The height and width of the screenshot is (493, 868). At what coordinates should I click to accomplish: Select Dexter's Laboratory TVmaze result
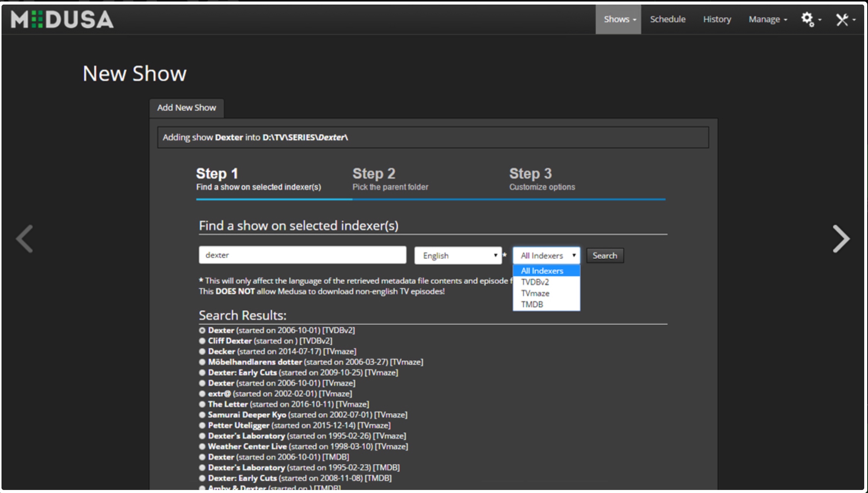point(202,436)
